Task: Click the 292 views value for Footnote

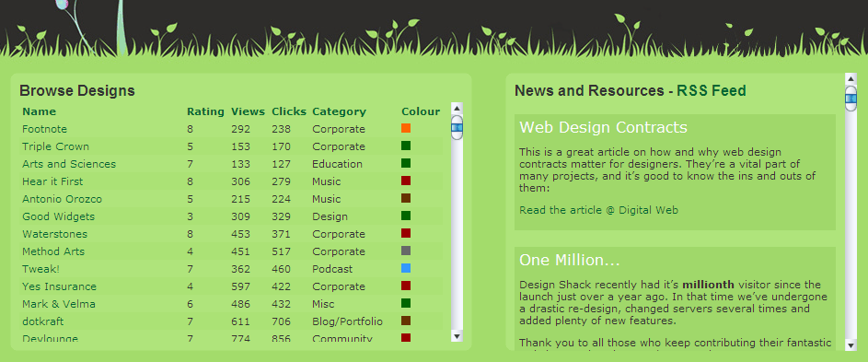Action: (241, 129)
